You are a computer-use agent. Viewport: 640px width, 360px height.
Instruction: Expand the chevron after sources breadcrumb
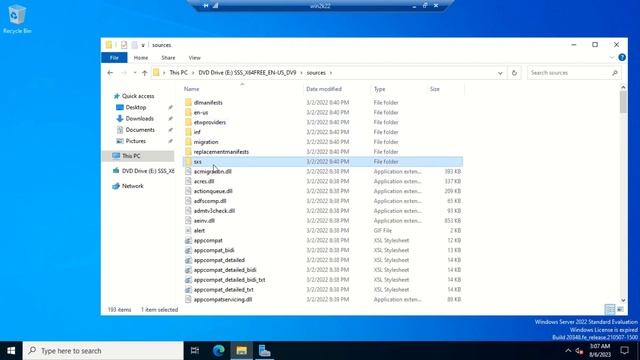click(331, 73)
